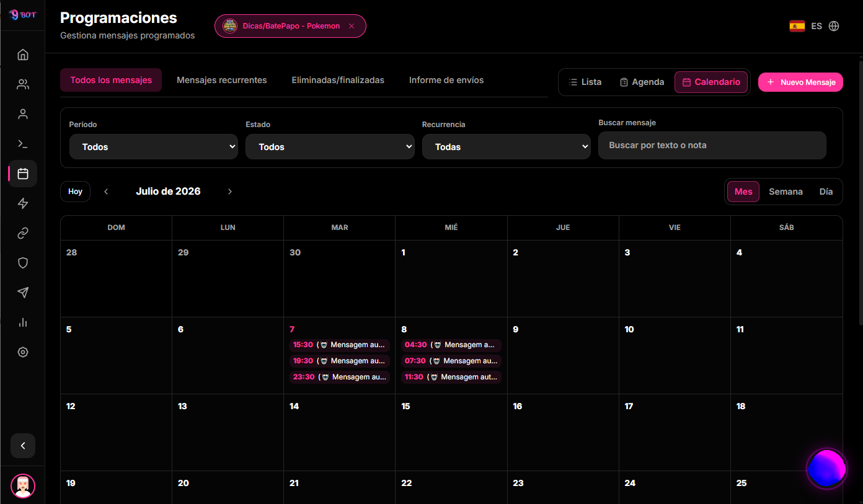Click the MIÉ weekday header
This screenshot has height=504, width=863.
(x=451, y=228)
